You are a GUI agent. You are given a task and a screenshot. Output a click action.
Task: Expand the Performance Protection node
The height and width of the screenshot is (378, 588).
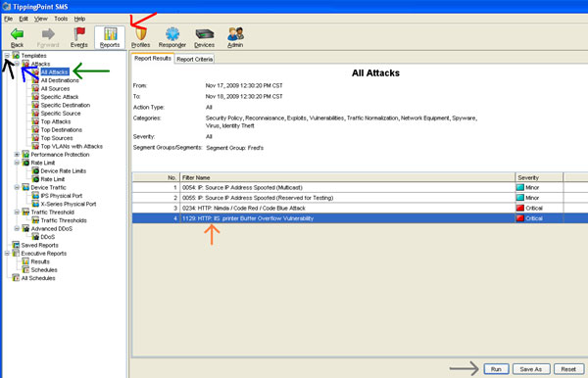(17, 155)
